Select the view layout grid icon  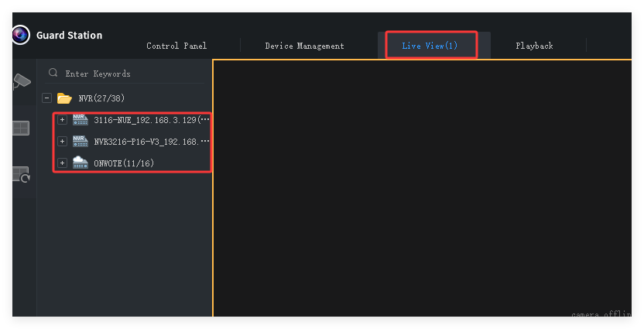tap(21, 128)
